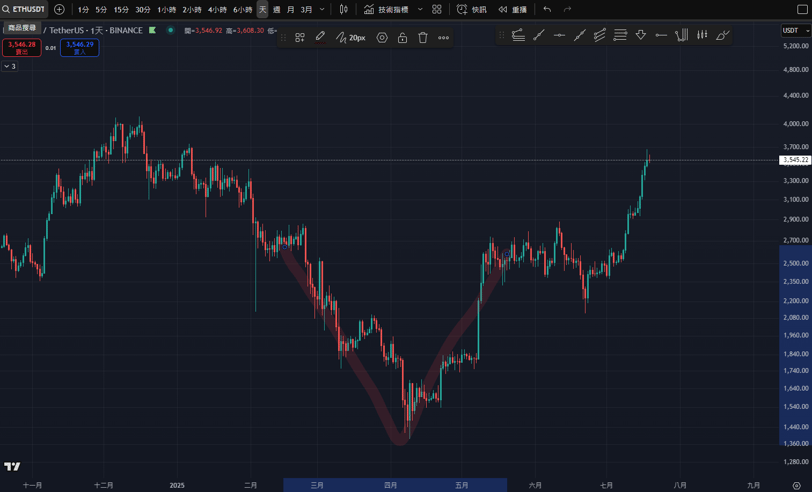812x492 pixels.
Task: Open drawing templates icon in floating toolbar
Action: [300, 37]
